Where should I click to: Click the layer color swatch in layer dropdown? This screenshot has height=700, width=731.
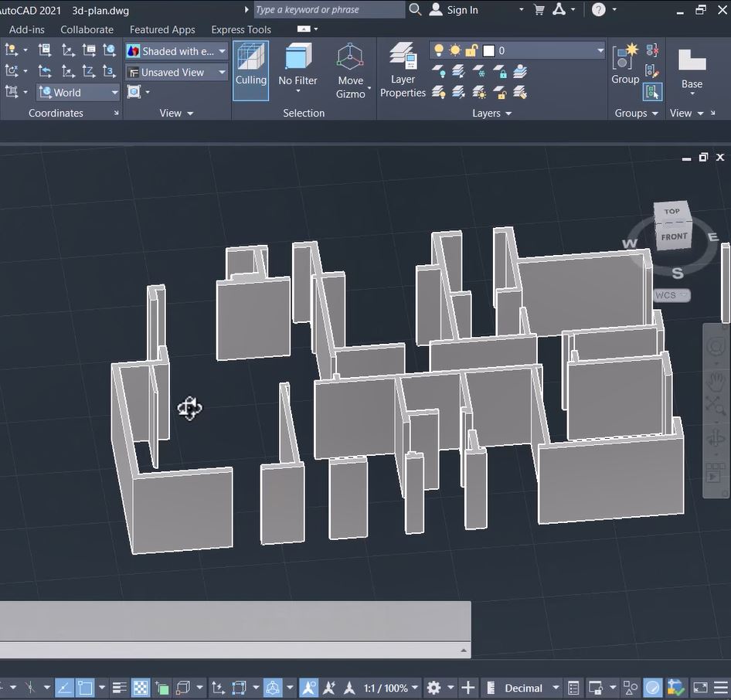click(x=488, y=51)
